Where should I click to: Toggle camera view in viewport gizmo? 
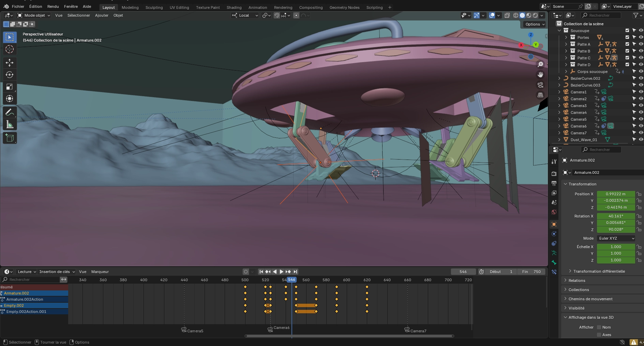tap(540, 85)
